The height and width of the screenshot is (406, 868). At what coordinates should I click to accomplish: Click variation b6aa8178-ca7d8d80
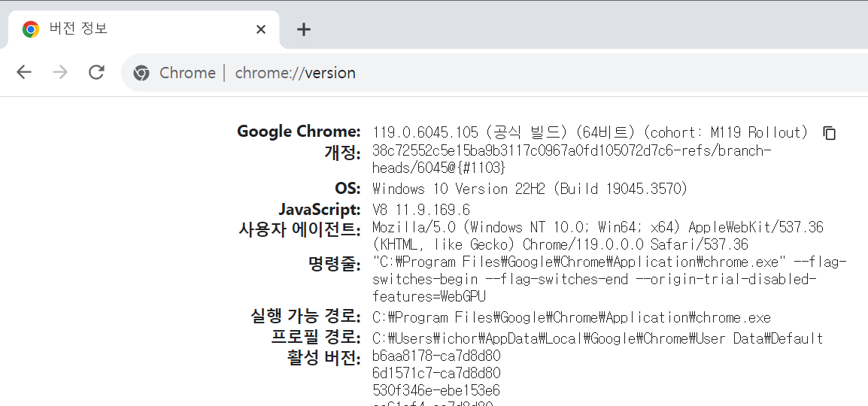pyautogui.click(x=436, y=356)
